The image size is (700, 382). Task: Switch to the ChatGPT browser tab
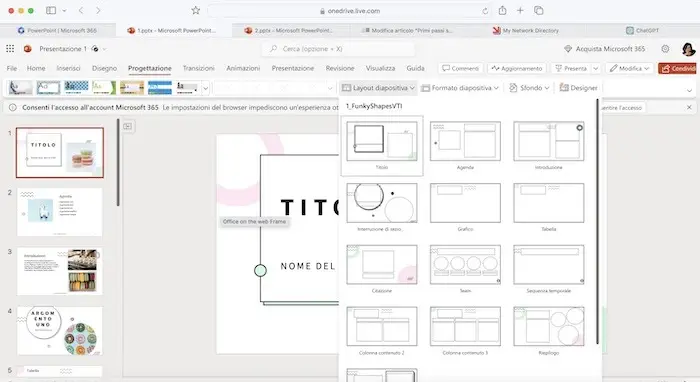coord(642,30)
